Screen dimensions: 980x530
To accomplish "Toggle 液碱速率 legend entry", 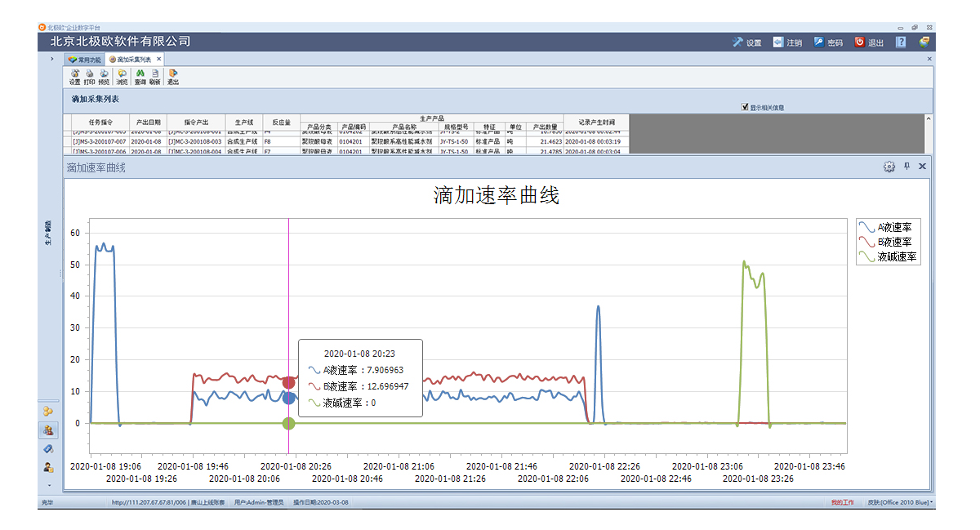I will coord(888,256).
